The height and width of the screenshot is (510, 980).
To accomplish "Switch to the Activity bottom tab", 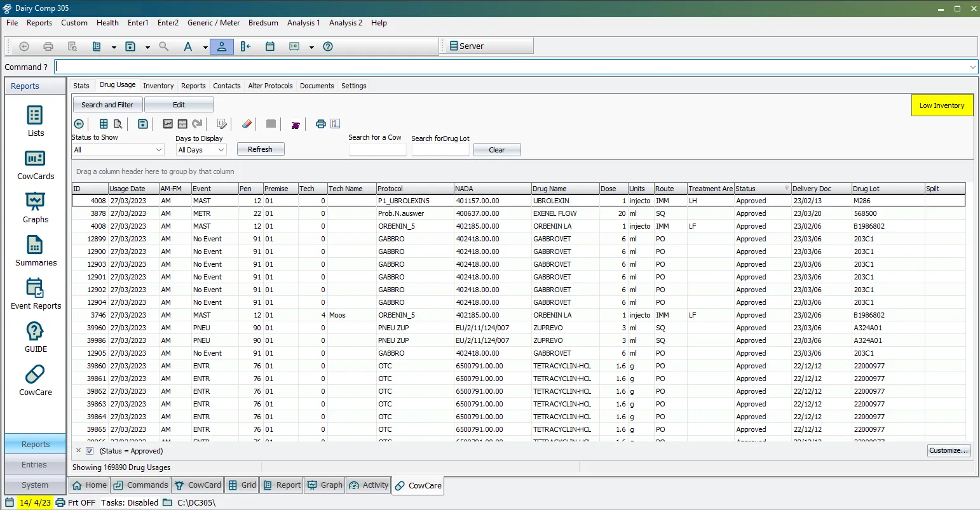I will pos(368,485).
